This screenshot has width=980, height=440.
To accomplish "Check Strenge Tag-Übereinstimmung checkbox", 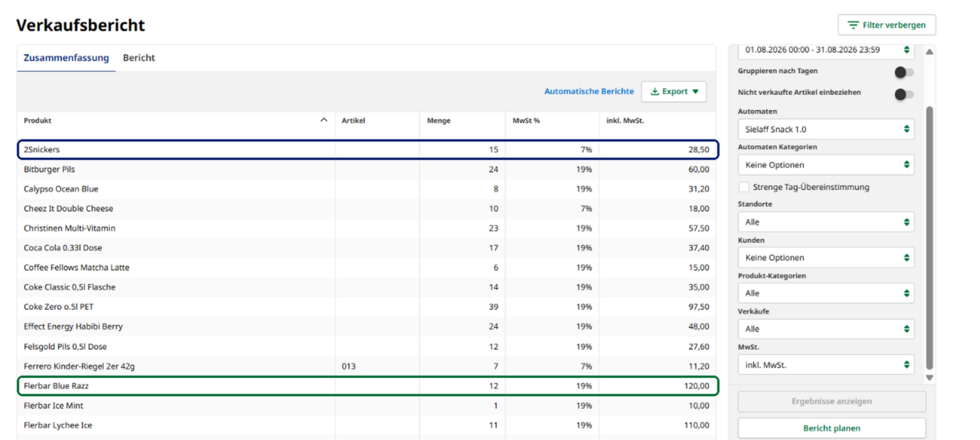I will [x=744, y=187].
